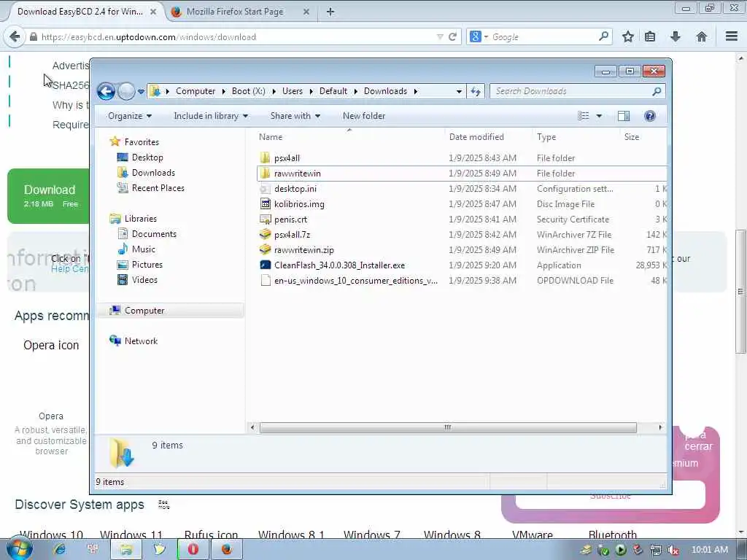Click the change view icon
The image size is (747, 560).
point(583,116)
